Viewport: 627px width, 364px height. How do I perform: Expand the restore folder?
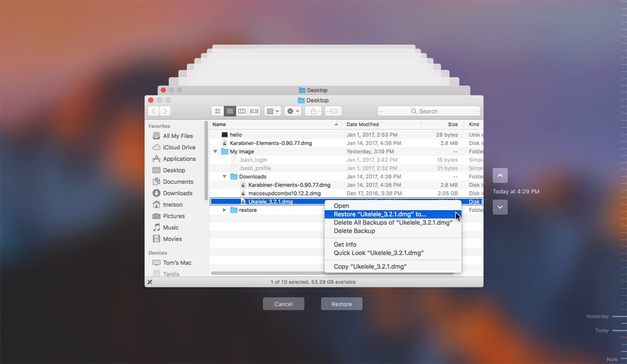(225, 210)
